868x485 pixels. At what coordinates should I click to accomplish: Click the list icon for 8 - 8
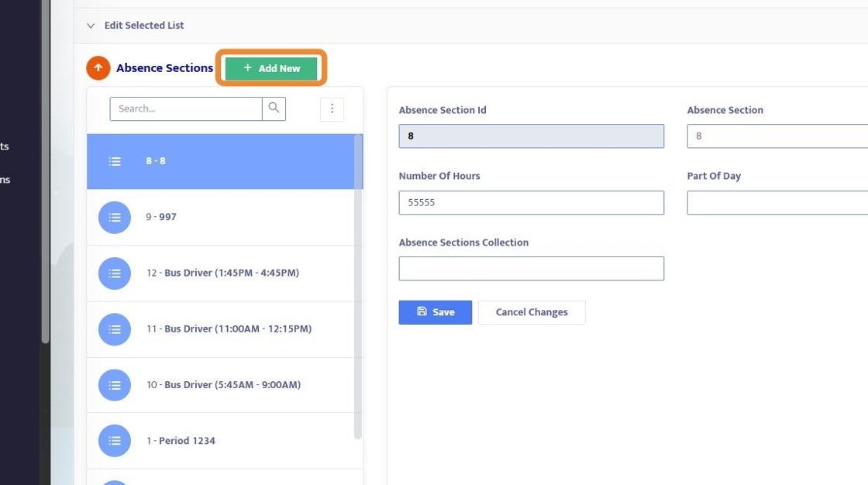(115, 161)
